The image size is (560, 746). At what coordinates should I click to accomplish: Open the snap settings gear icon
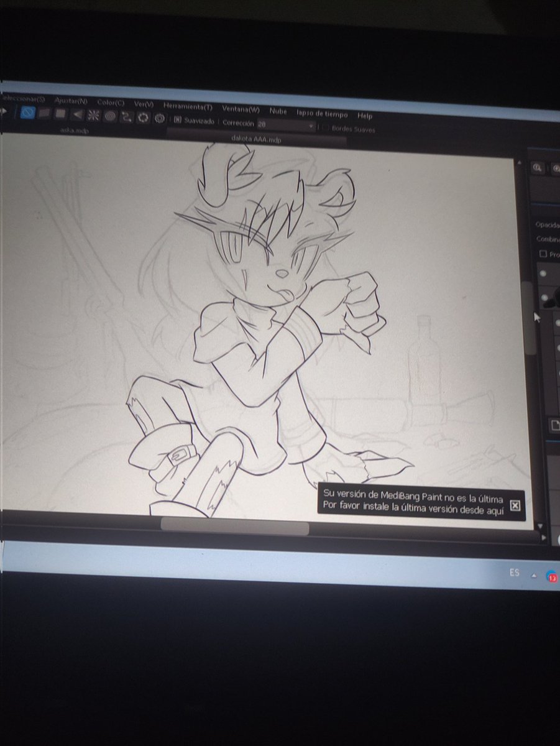point(159,118)
